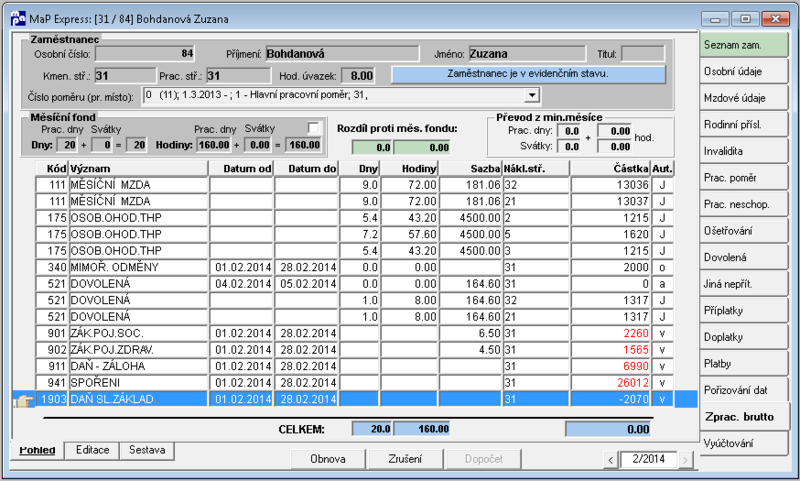Click date cell 05.02.2014

[x=307, y=284]
